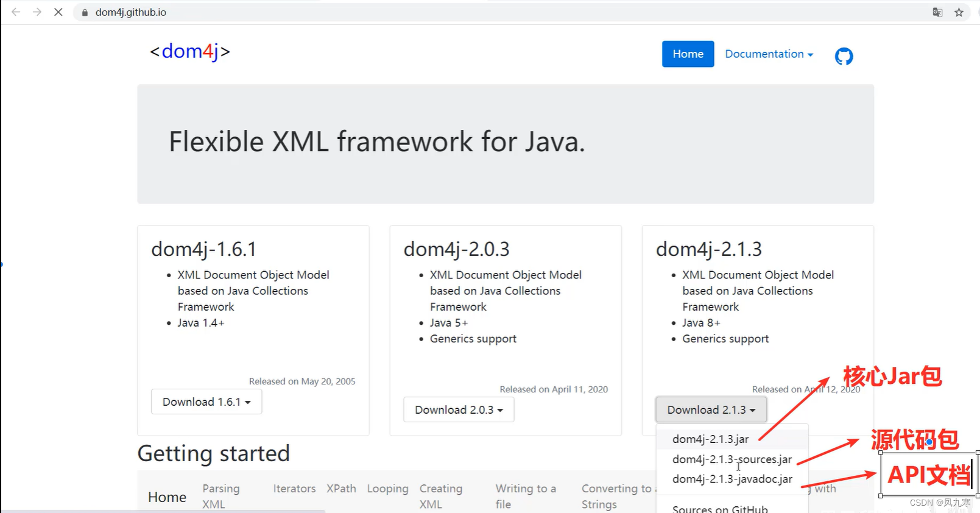
Task: Click the dom4j-1.6.1 card heading
Action: click(x=203, y=249)
